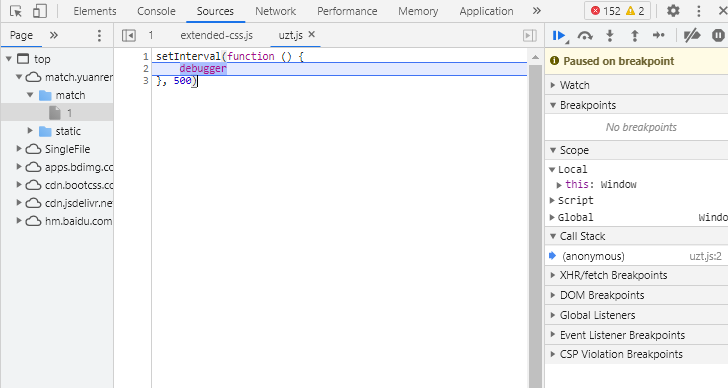
Task: Deactivate breakpoints toggle
Action: point(692,35)
